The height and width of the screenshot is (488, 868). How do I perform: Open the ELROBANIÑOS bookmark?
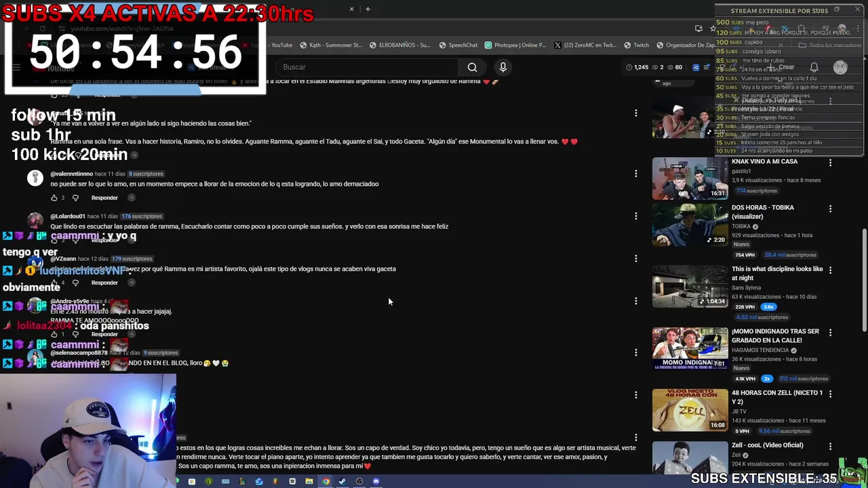coord(399,45)
